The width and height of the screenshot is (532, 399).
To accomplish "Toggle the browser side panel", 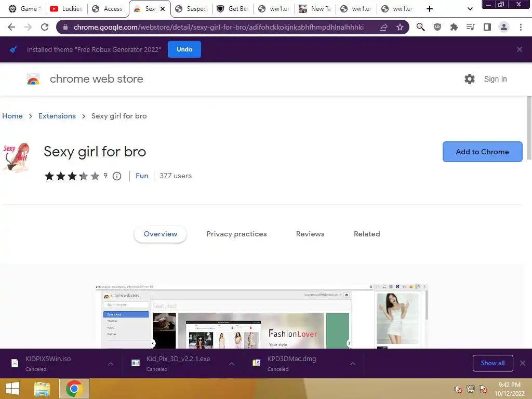I will [x=487, y=27].
